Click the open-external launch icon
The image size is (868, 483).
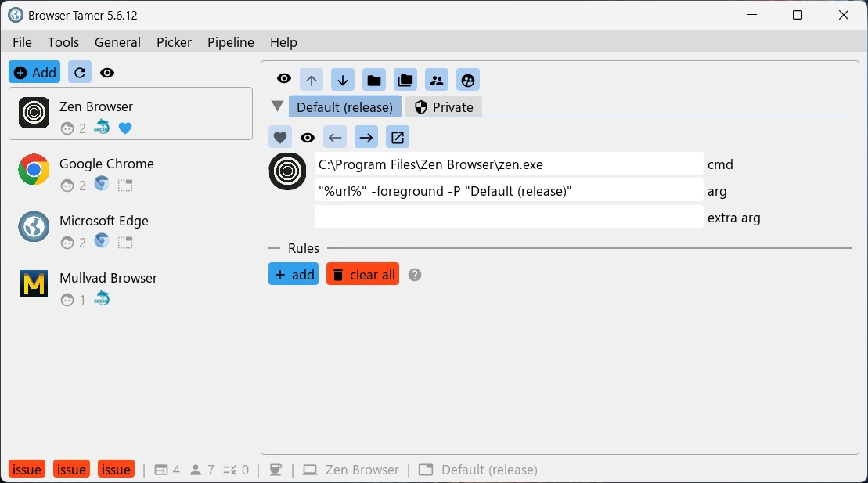pos(398,137)
